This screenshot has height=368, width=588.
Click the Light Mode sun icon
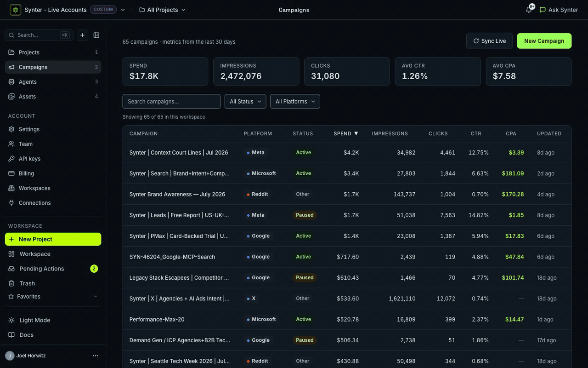point(11,320)
